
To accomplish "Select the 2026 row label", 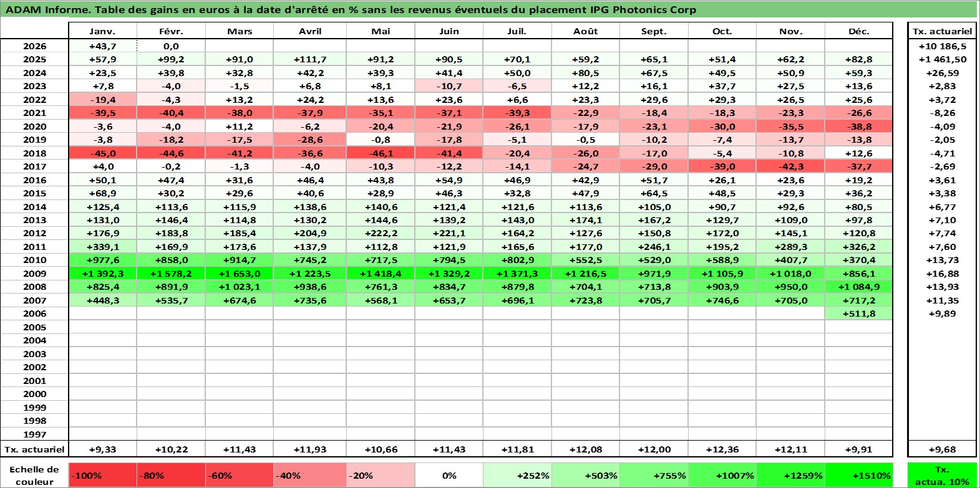I will pos(34,46).
